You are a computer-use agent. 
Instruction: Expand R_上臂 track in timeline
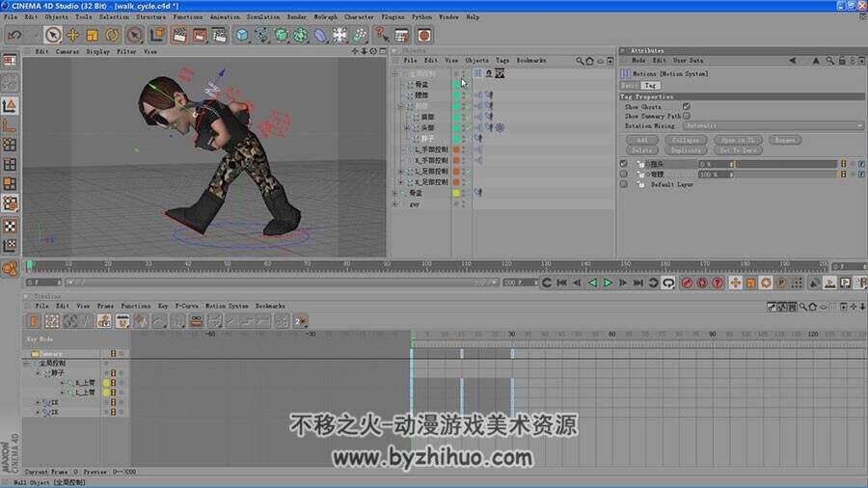pyautogui.click(x=62, y=382)
